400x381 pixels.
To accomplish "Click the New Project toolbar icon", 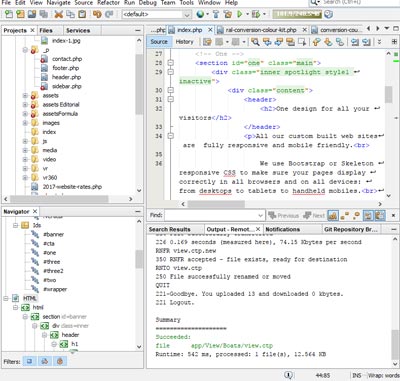I will click(20, 14).
